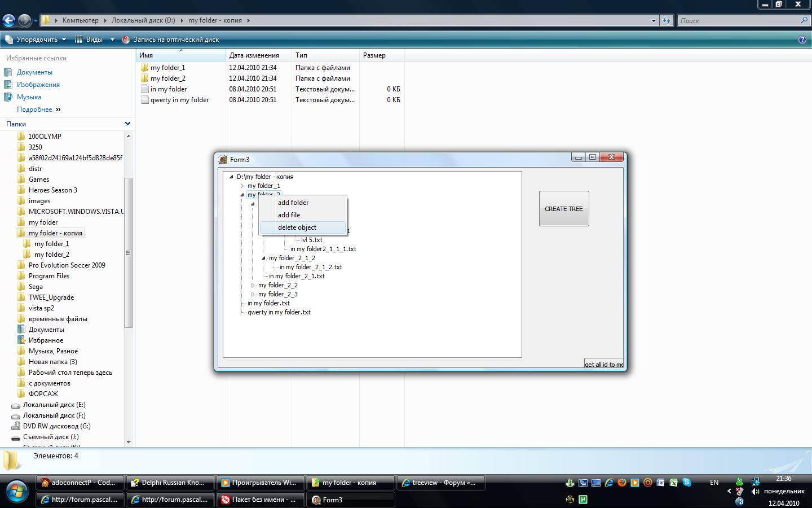The image size is (812, 508).
Task: Choose 'add folder' from context menu
Action: (293, 203)
